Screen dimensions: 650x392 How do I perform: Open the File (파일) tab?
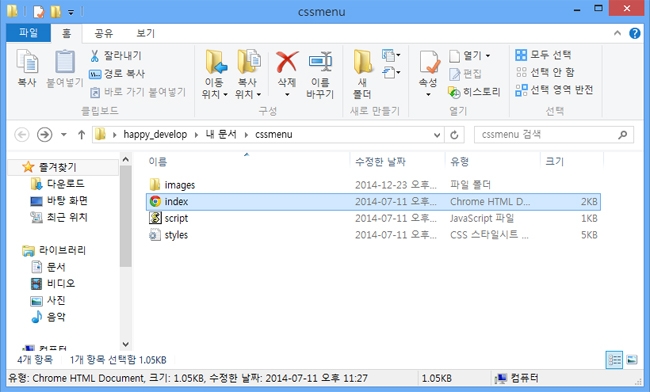pyautogui.click(x=28, y=33)
